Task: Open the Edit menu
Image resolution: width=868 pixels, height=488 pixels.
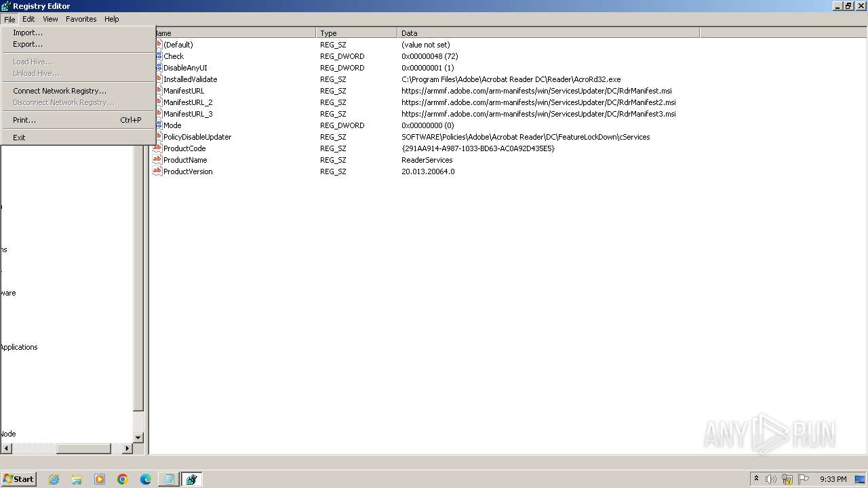Action: (x=28, y=19)
